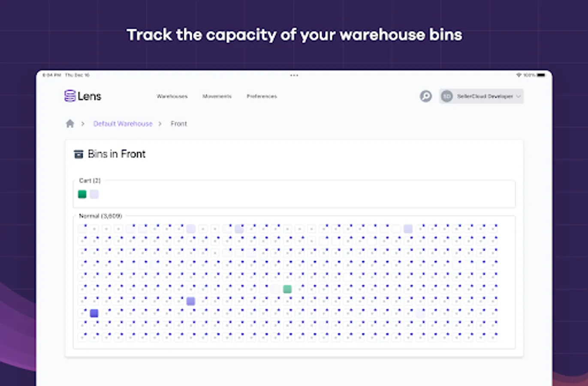
Task: Click the SD user avatar
Action: pyautogui.click(x=447, y=96)
